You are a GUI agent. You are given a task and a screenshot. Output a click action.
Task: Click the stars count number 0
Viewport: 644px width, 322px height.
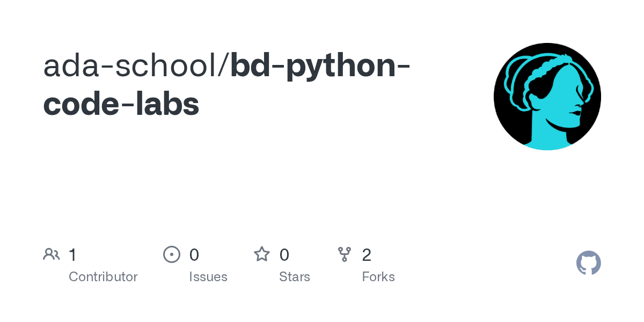tap(284, 255)
